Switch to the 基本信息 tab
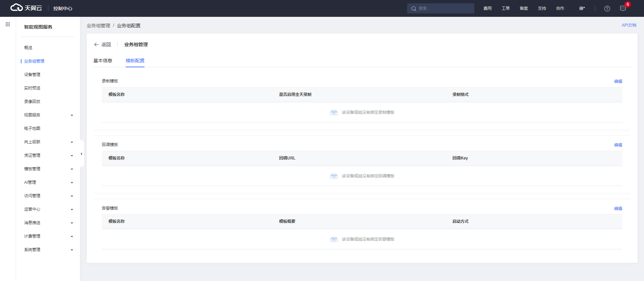The height and width of the screenshot is (281, 644). 103,61
